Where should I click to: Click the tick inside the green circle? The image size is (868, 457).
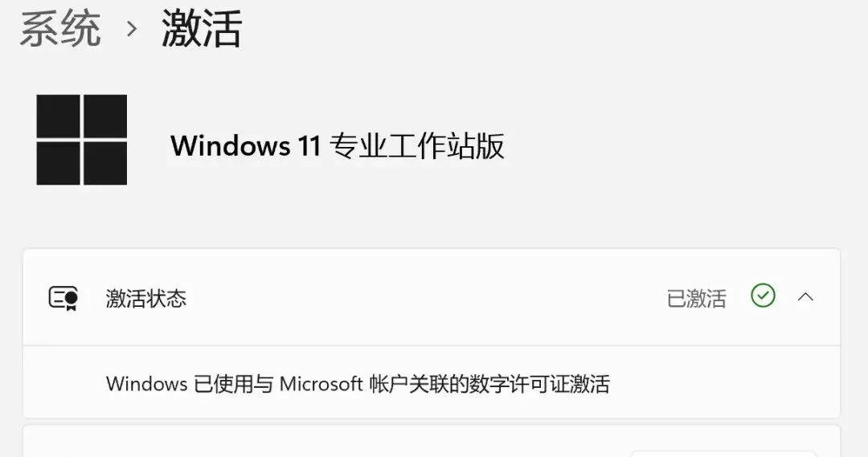(x=763, y=296)
